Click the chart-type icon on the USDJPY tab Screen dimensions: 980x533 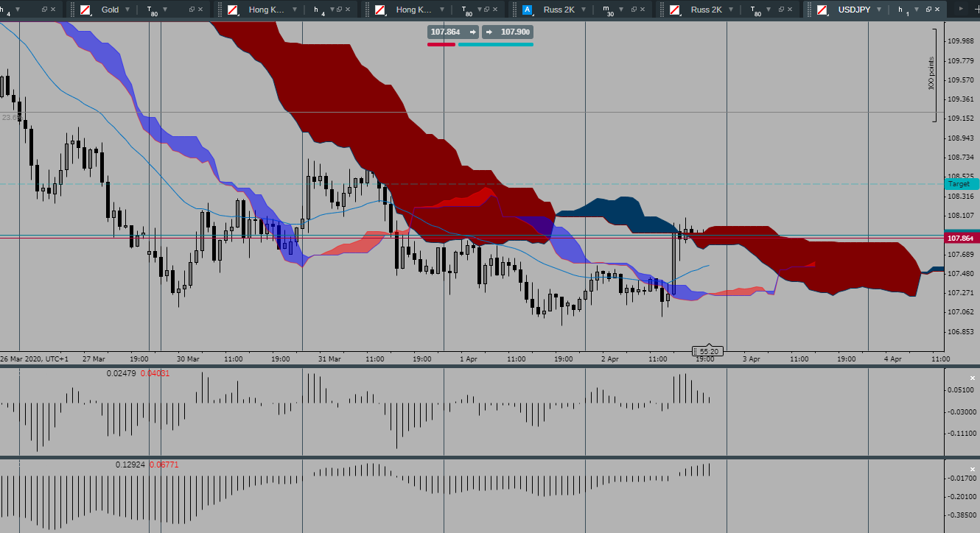click(822, 10)
